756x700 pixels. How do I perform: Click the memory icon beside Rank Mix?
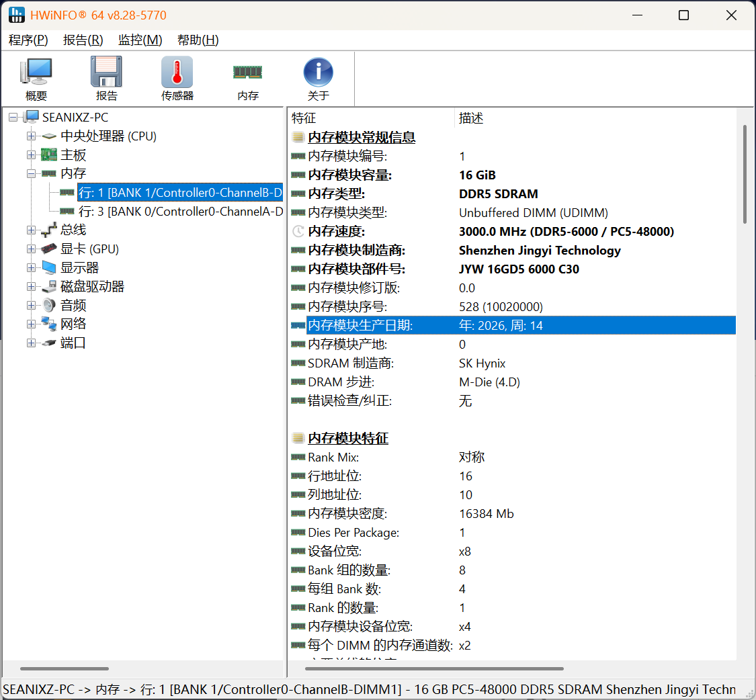pos(298,457)
